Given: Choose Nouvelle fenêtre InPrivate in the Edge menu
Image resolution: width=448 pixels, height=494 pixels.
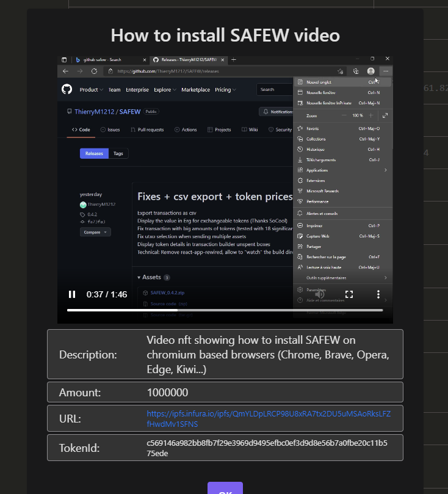Looking at the screenshot, I should (x=343, y=103).
